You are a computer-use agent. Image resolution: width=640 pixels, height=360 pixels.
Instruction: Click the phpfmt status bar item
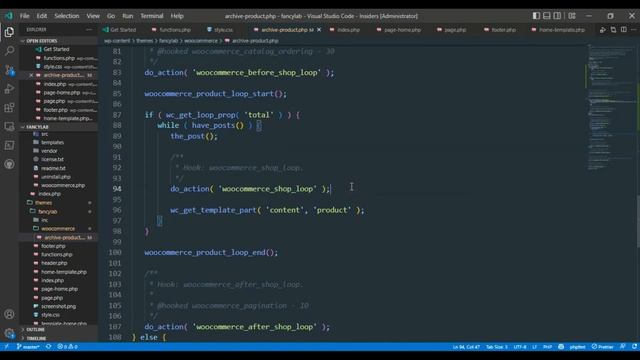577,347
